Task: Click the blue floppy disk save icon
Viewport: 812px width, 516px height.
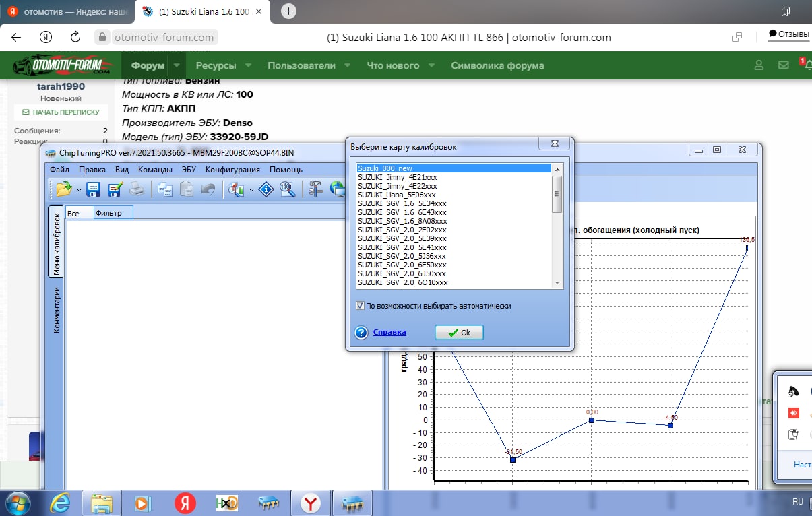Action: pos(94,190)
